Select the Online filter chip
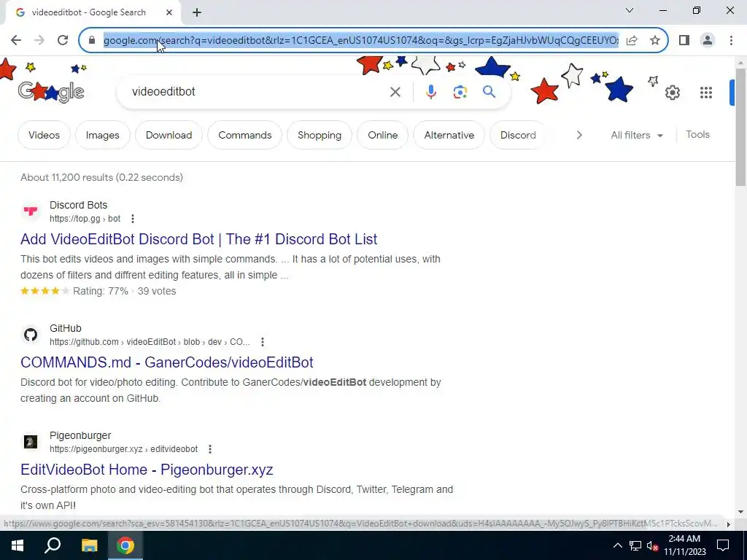The image size is (747, 560). (382, 135)
